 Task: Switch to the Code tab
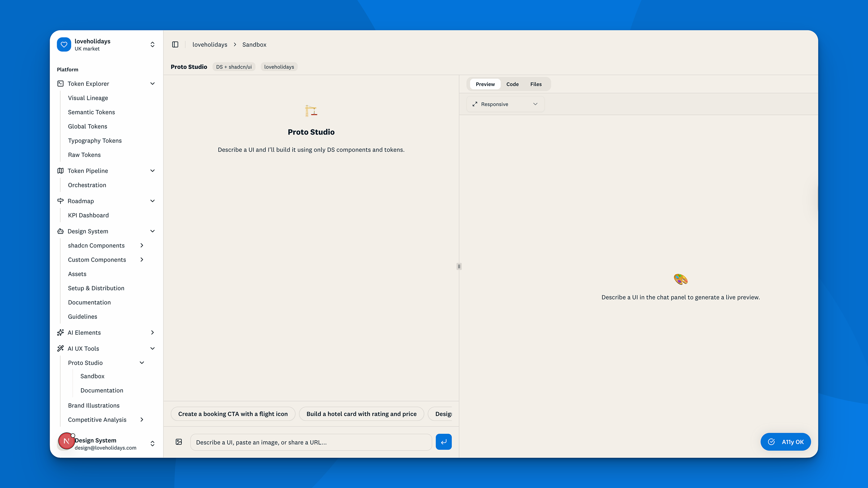click(512, 84)
